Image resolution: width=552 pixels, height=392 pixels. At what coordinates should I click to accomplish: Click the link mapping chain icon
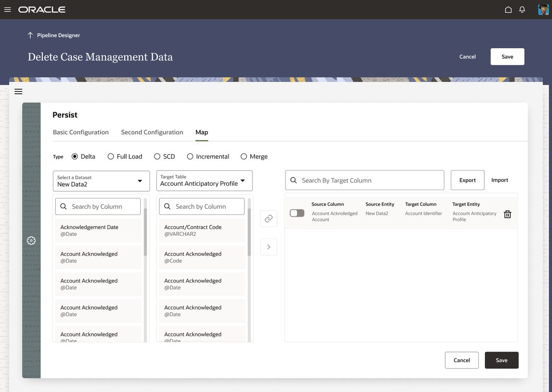(x=269, y=219)
